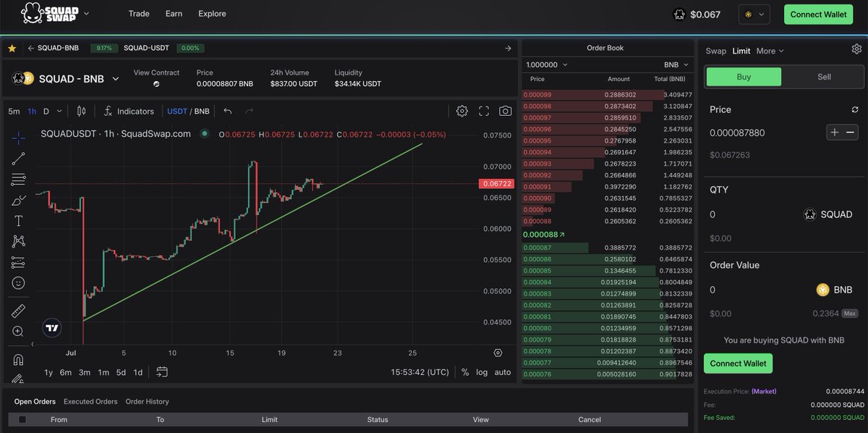Image resolution: width=868 pixels, height=433 pixels.
Task: Redo the chart action
Action: pos(250,111)
